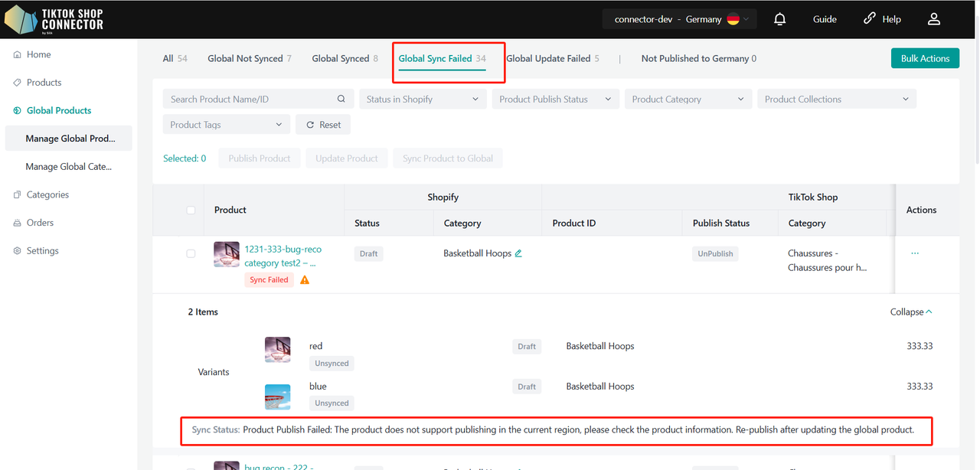Click the TikTok Shop Connector logo
Screen dimensions: 980x470
pyautogui.click(x=54, y=19)
